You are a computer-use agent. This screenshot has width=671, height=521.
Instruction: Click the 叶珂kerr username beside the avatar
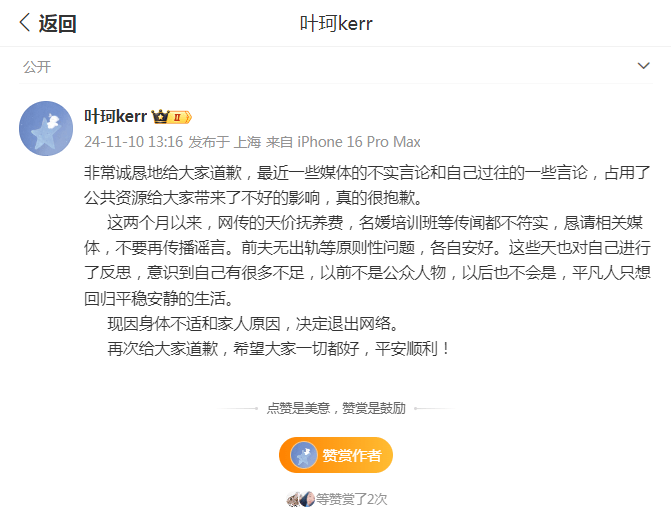[115, 116]
